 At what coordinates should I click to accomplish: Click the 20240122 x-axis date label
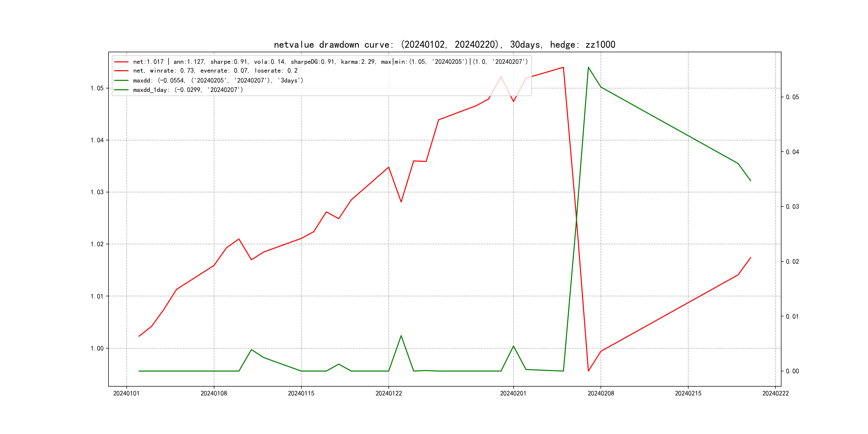[x=388, y=394]
